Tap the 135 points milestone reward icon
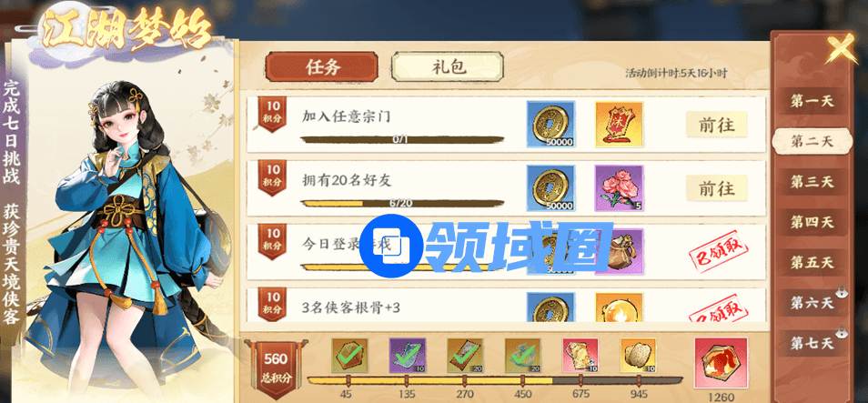 coord(408,355)
